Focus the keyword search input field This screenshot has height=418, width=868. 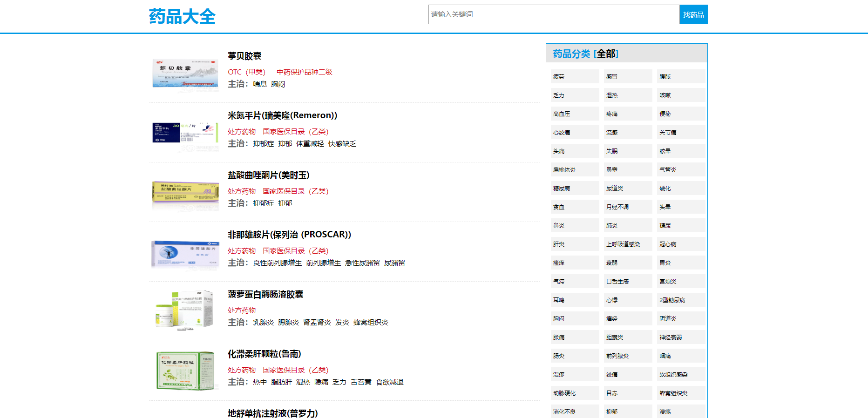coord(554,14)
